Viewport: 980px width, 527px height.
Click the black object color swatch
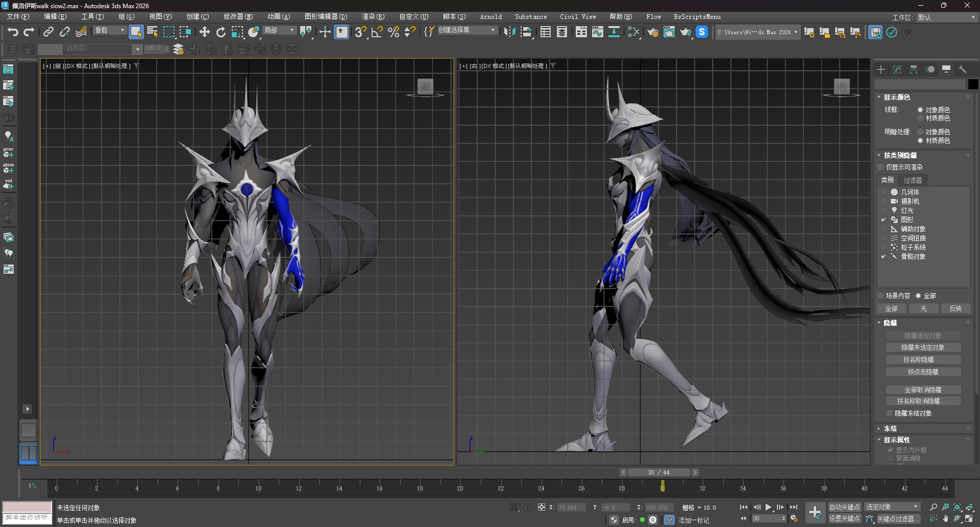[973, 84]
